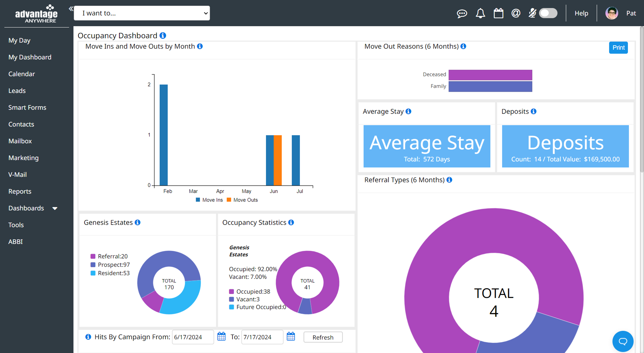The height and width of the screenshot is (353, 644).
Task: Open the calendar picker for the From date
Action: coord(221,336)
